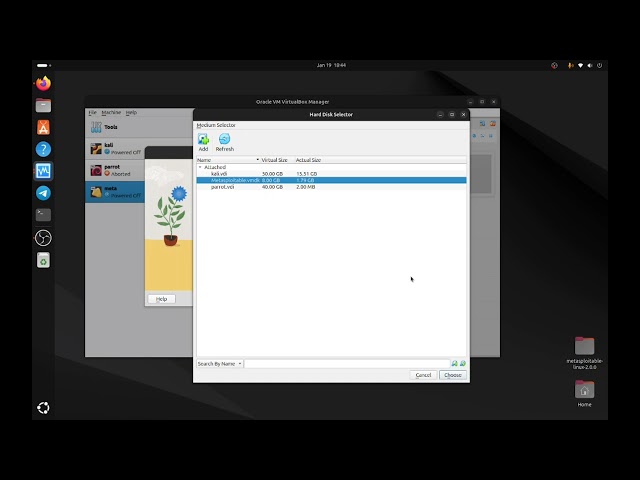
Task: Click the Refresh media list icon
Action: point(224,142)
